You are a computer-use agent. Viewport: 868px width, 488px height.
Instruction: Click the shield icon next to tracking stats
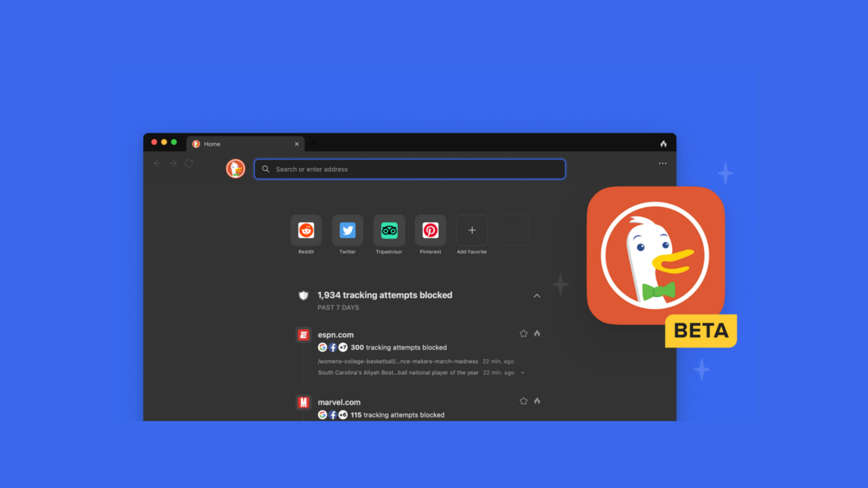click(x=304, y=295)
